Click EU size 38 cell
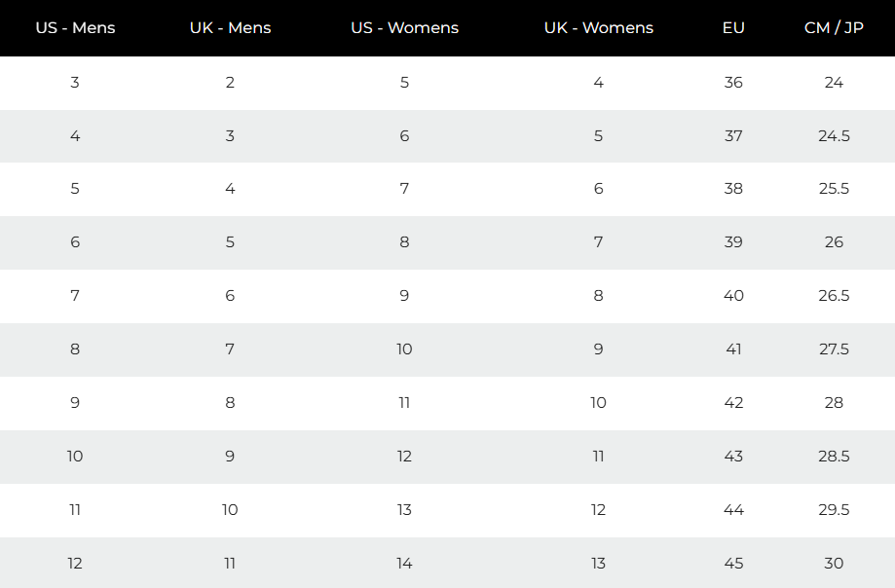This screenshot has width=895, height=588. click(x=733, y=189)
